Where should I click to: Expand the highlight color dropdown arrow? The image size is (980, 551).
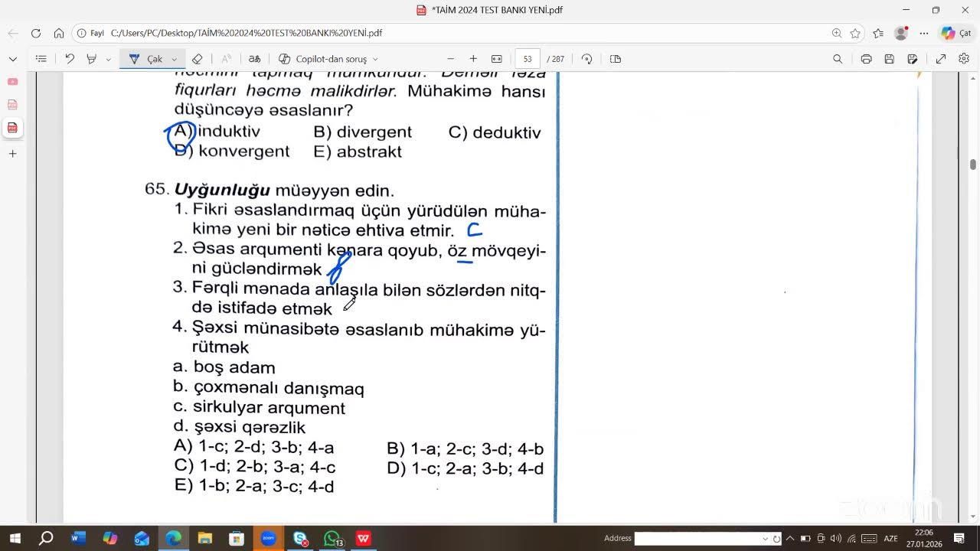pyautogui.click(x=108, y=59)
